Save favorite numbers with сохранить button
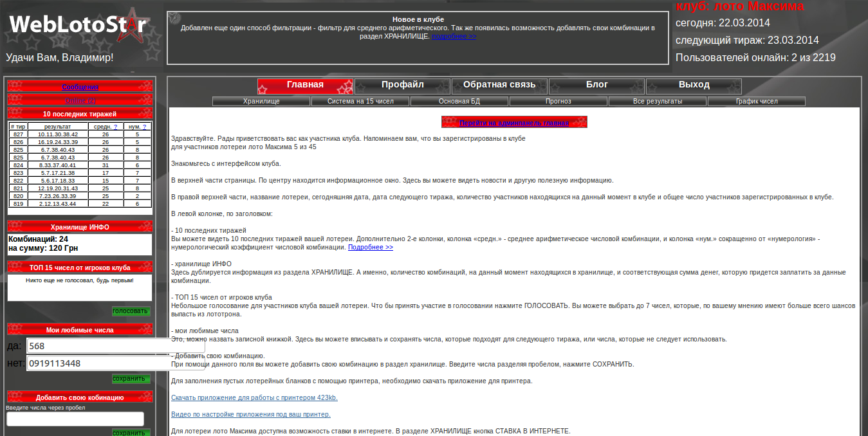This screenshot has width=868, height=436. [x=131, y=379]
